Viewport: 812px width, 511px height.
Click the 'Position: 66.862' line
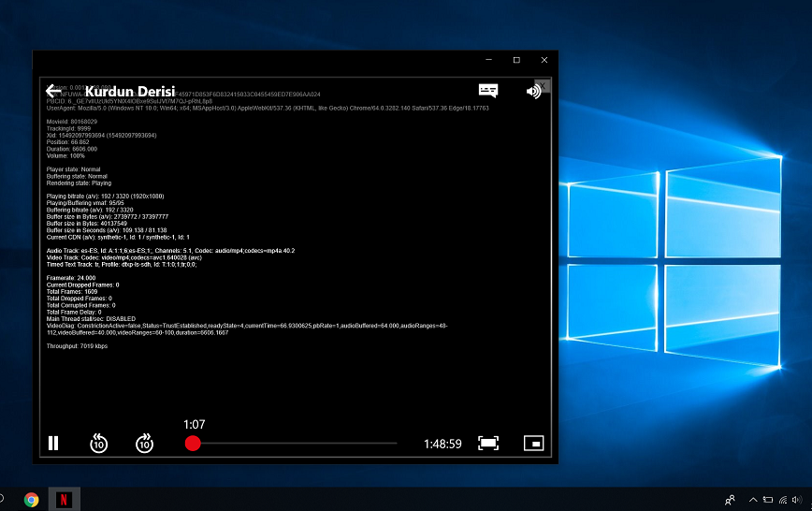point(67,142)
